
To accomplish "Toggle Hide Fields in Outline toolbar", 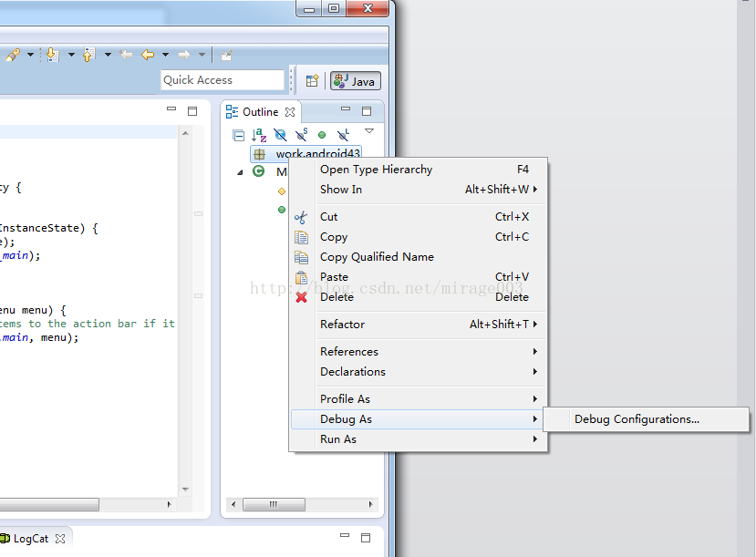I will point(280,135).
